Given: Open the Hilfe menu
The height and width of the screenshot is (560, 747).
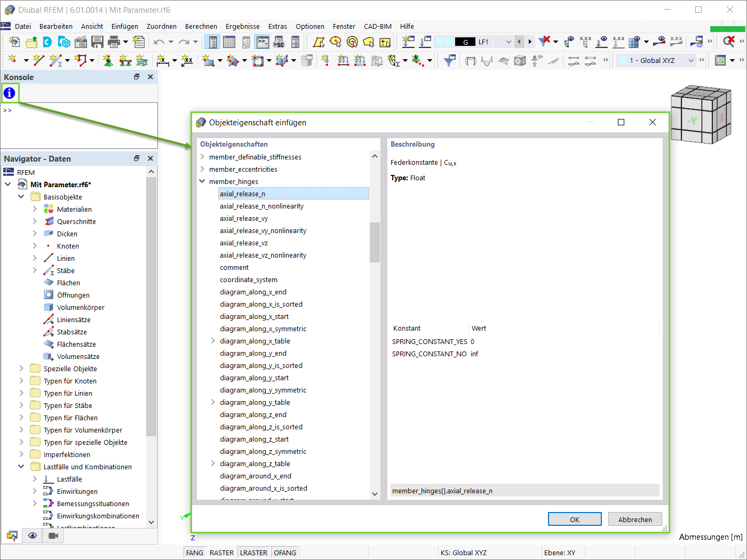Looking at the screenshot, I should coord(407,26).
